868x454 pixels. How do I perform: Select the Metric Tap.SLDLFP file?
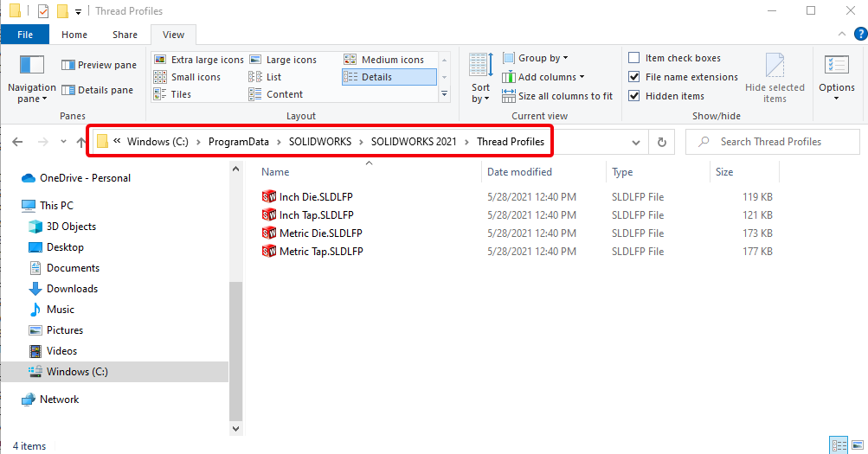(x=312, y=252)
